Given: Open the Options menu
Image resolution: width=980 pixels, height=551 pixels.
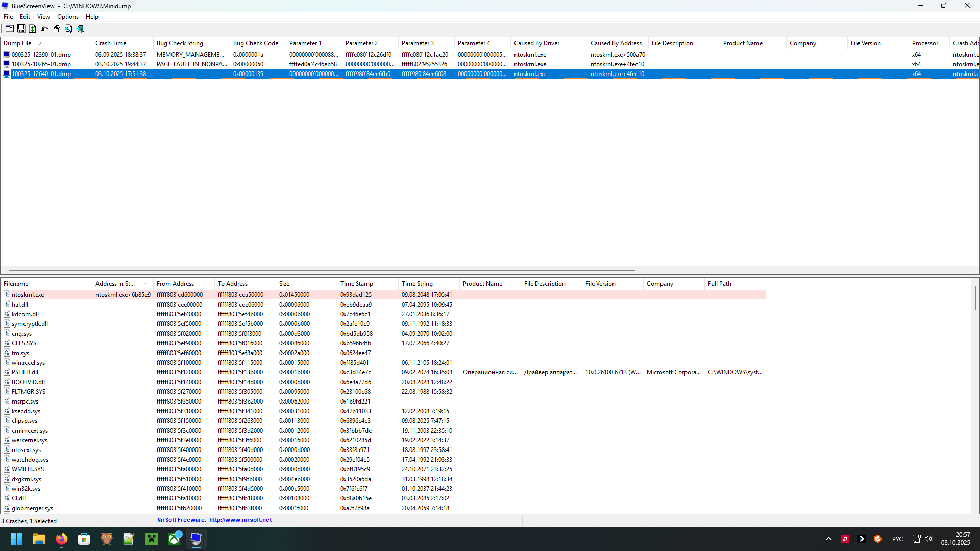Looking at the screenshot, I should (67, 17).
